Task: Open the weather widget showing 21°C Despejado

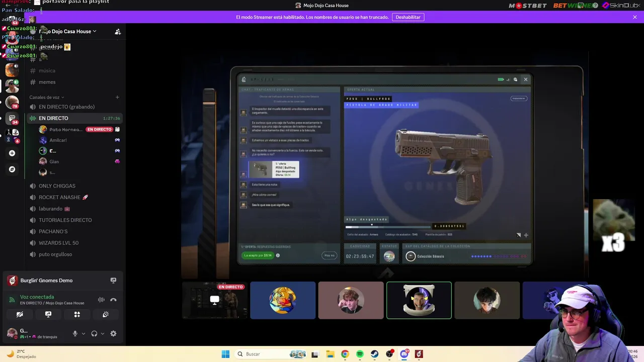Action: coord(21,354)
